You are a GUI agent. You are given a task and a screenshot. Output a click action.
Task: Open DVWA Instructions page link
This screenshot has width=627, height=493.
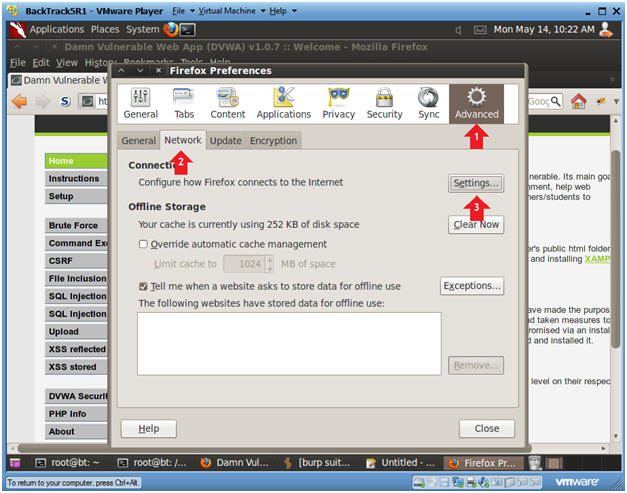coord(76,178)
